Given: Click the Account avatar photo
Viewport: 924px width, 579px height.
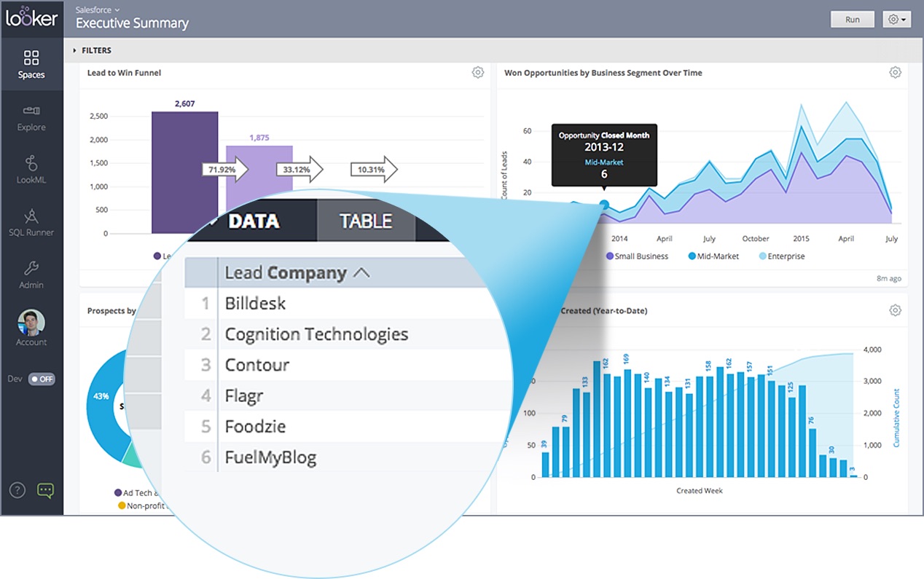Looking at the screenshot, I should 31,322.
